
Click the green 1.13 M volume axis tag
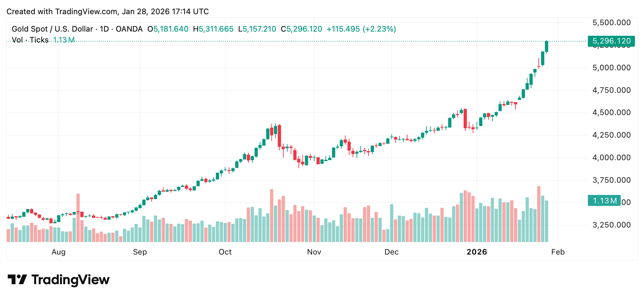(x=604, y=201)
